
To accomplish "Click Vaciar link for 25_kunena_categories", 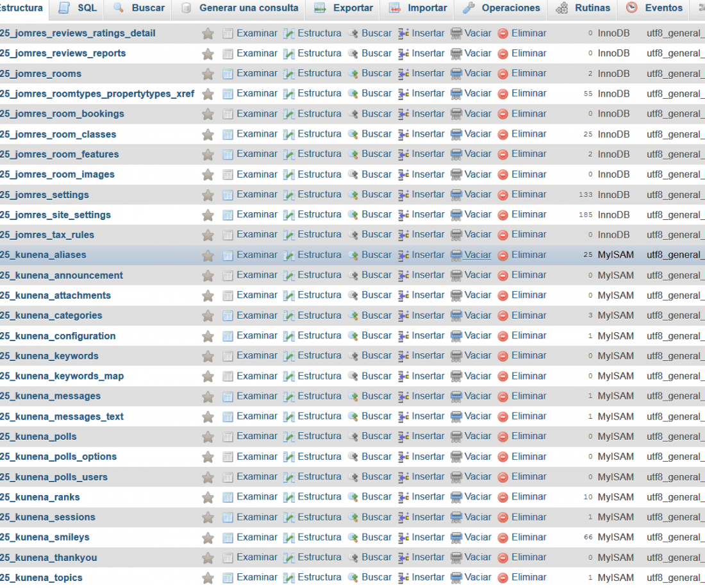I will tap(478, 315).
